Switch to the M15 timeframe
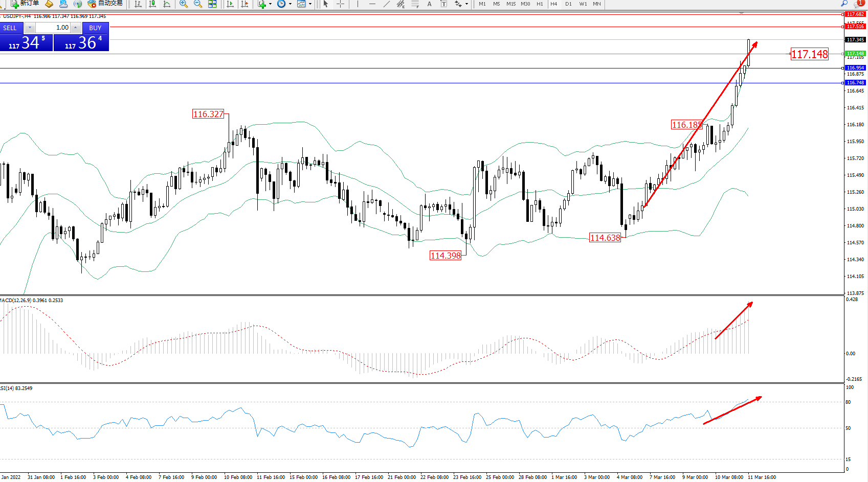Image resolution: width=868 pixels, height=482 pixels. 510,4
